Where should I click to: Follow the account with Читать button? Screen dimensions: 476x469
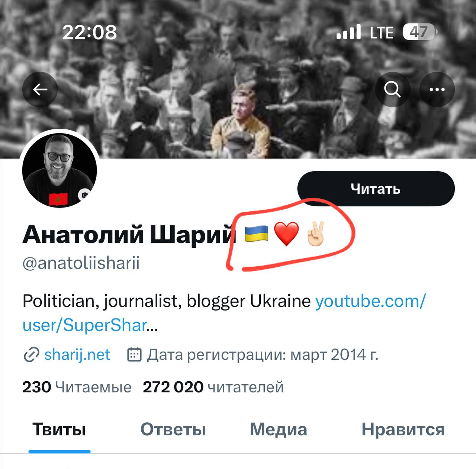click(376, 189)
